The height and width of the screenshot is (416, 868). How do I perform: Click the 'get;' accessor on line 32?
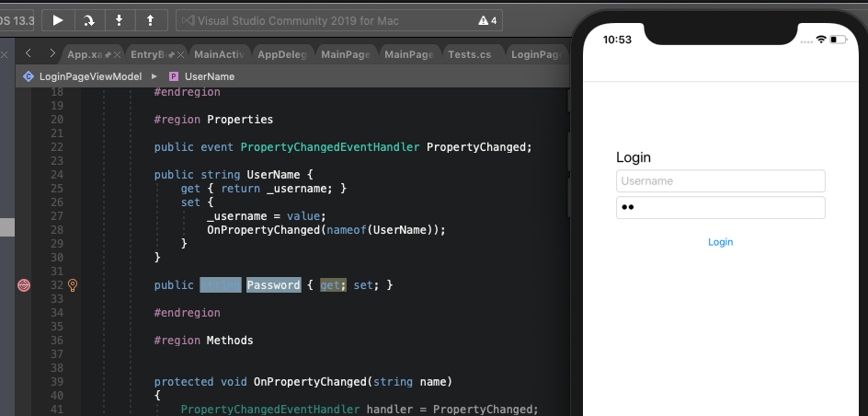[333, 284]
